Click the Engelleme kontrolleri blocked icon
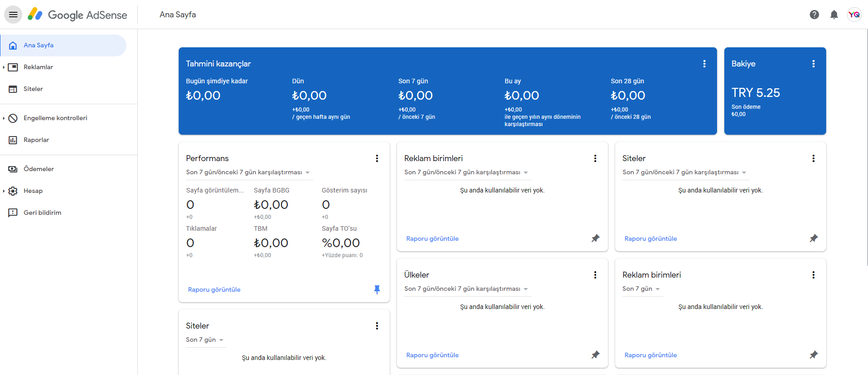The image size is (868, 375). pyautogui.click(x=13, y=118)
